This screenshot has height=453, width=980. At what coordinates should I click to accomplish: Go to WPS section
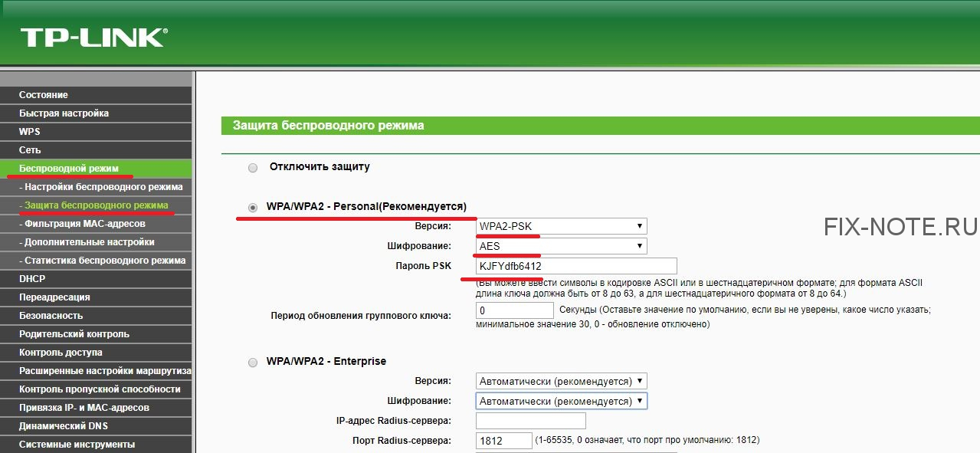(x=30, y=132)
